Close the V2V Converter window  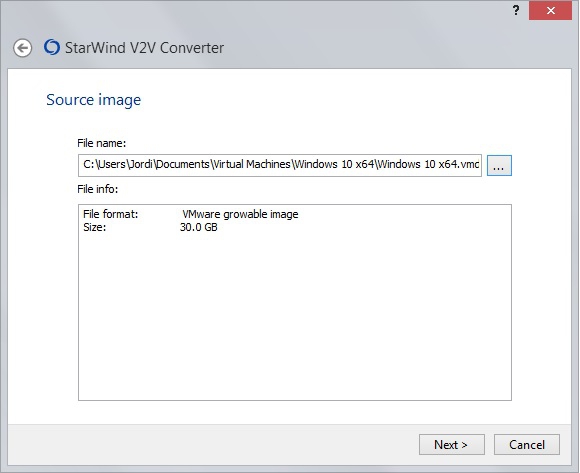550,11
